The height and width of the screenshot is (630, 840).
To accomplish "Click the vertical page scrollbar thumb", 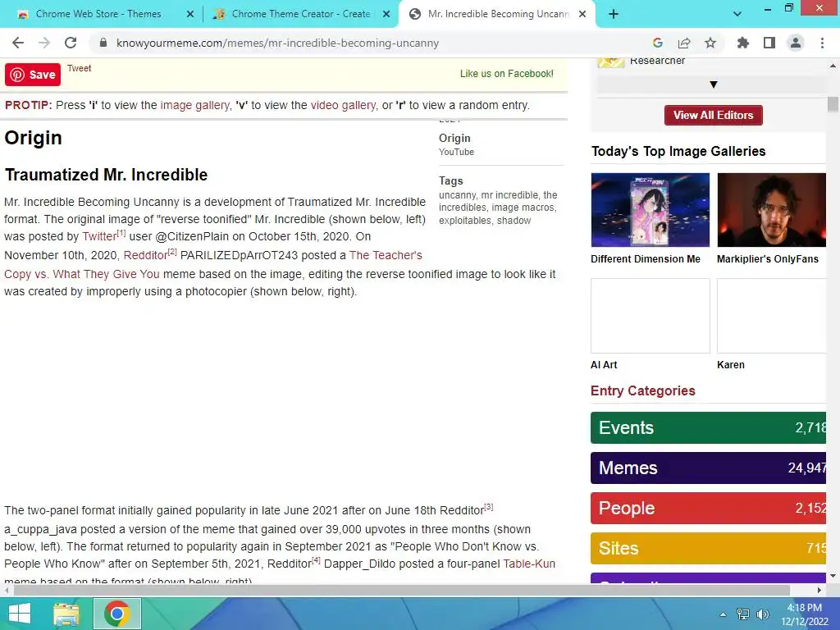I will tap(833, 104).
